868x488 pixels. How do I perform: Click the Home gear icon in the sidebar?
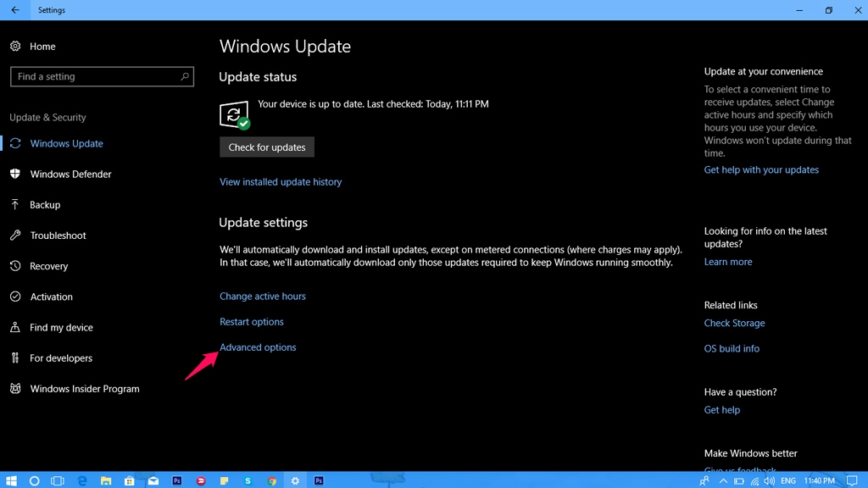15,46
